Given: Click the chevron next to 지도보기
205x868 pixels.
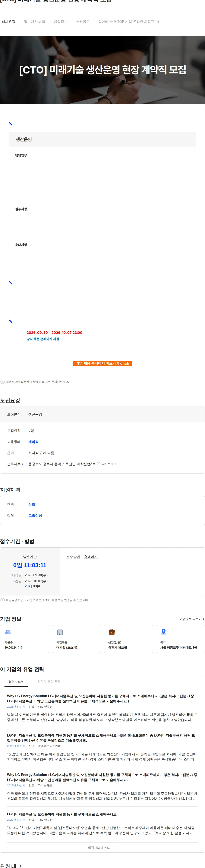Looking at the screenshot, I should click(116, 464).
